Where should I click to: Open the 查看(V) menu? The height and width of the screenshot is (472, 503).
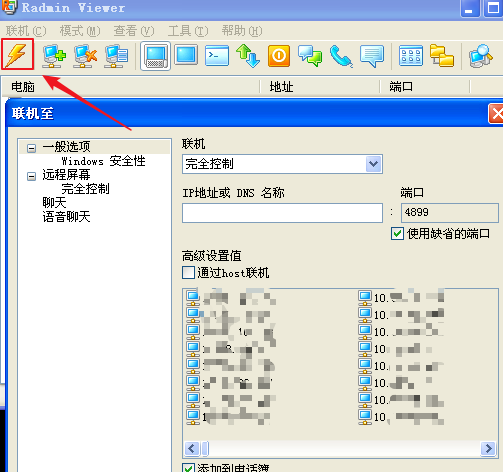point(134,31)
